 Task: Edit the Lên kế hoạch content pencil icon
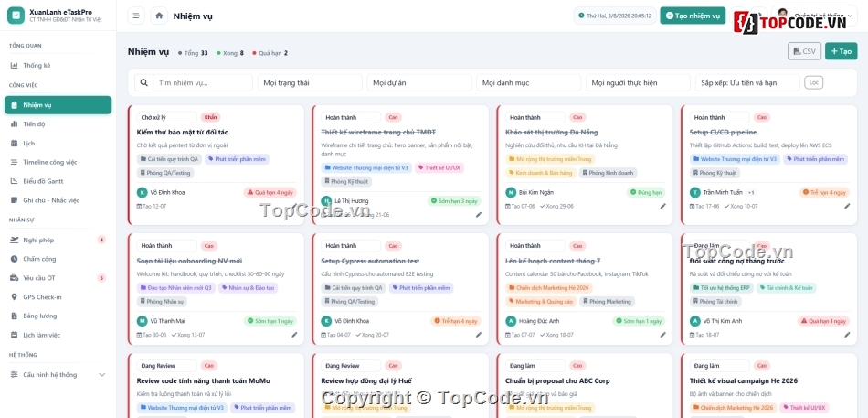click(663, 334)
